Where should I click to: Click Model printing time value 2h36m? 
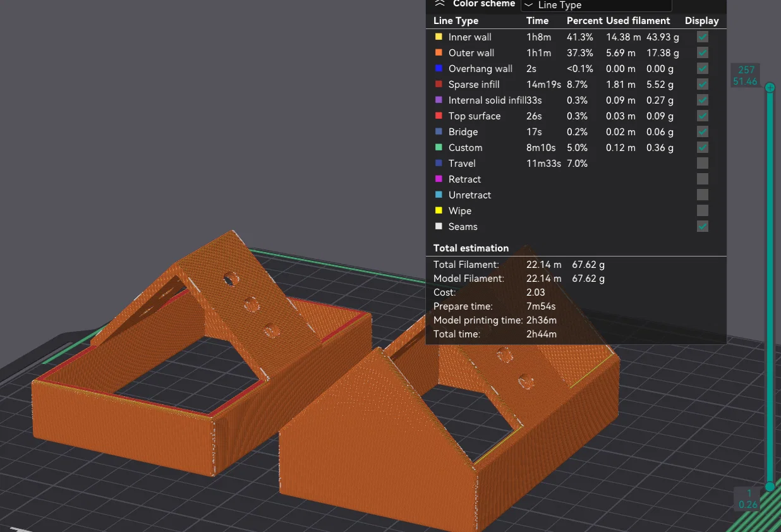click(x=542, y=320)
